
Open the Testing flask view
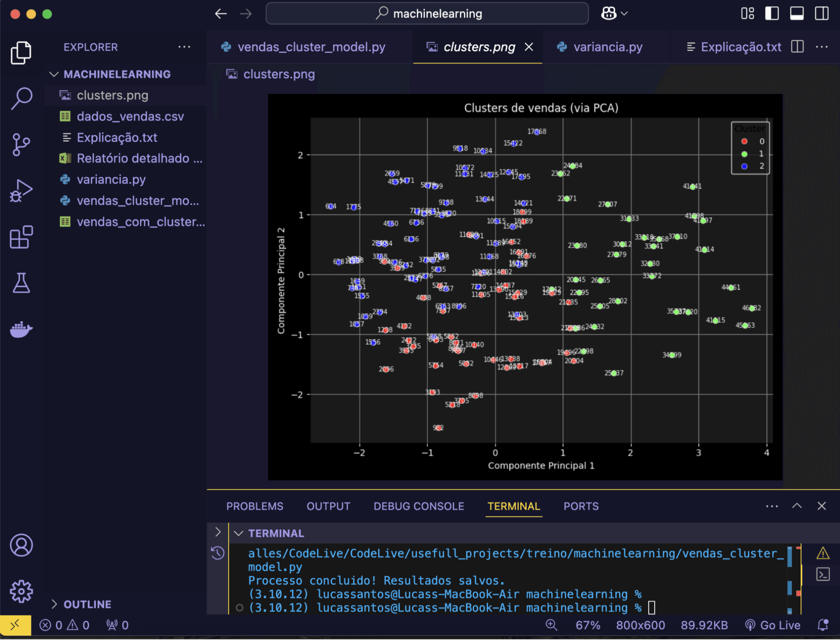click(21, 283)
